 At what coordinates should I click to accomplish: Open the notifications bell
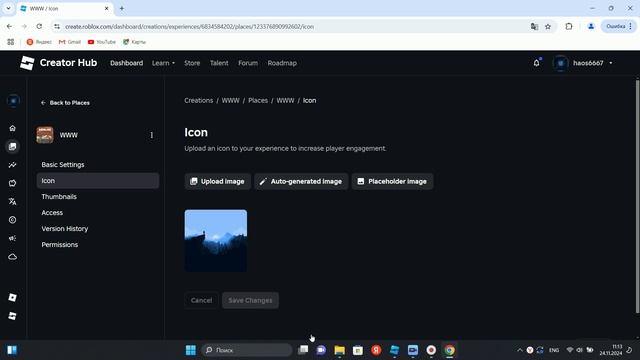tap(536, 63)
